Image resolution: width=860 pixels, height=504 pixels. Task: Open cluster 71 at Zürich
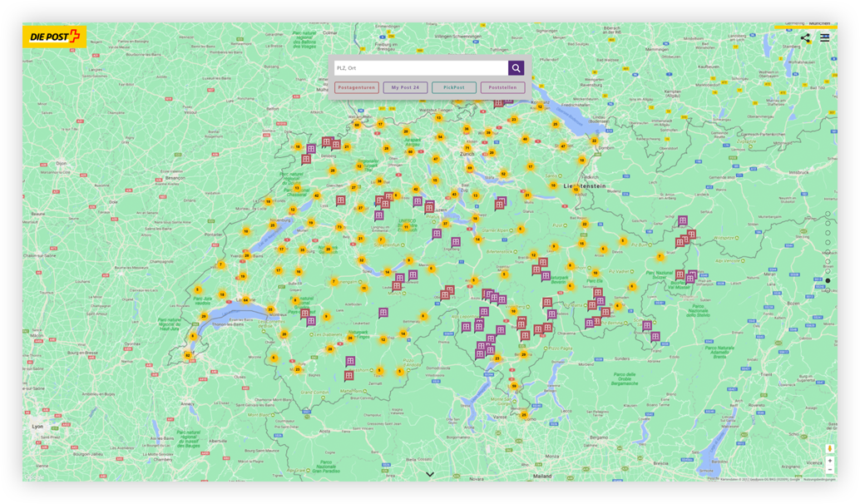[467, 148]
